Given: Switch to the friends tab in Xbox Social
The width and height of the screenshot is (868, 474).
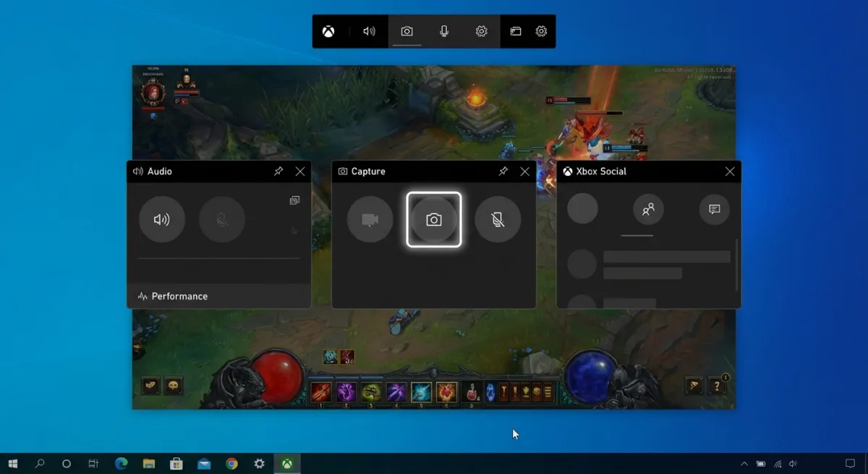Looking at the screenshot, I should coord(649,209).
